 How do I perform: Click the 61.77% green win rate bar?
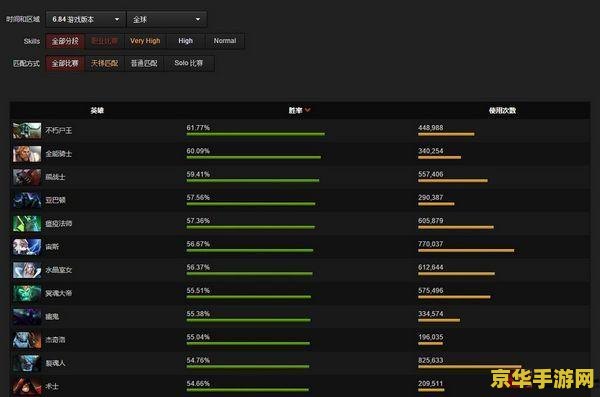(x=256, y=134)
